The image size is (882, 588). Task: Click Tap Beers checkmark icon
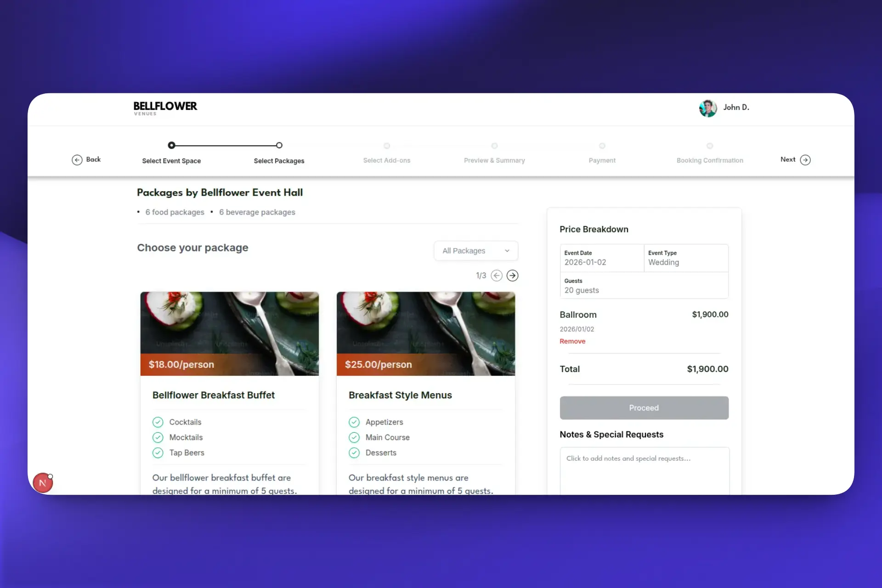158,453
